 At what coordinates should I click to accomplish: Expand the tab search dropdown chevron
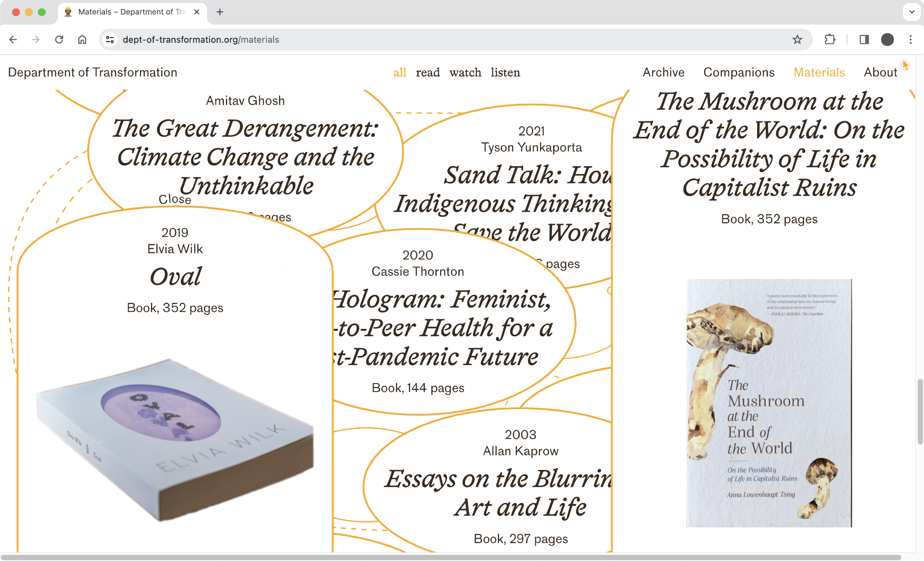coord(912,12)
